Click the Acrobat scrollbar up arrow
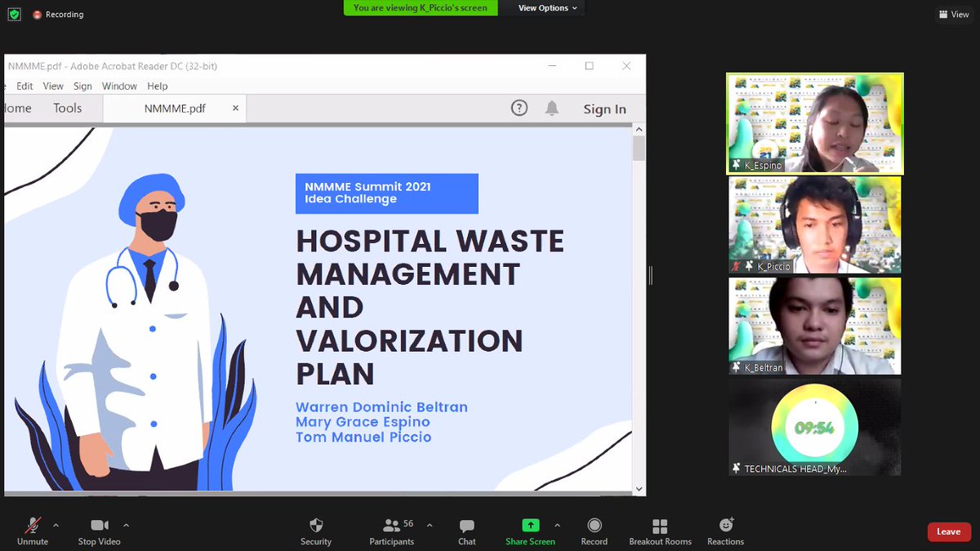The width and height of the screenshot is (980, 551). tap(639, 129)
